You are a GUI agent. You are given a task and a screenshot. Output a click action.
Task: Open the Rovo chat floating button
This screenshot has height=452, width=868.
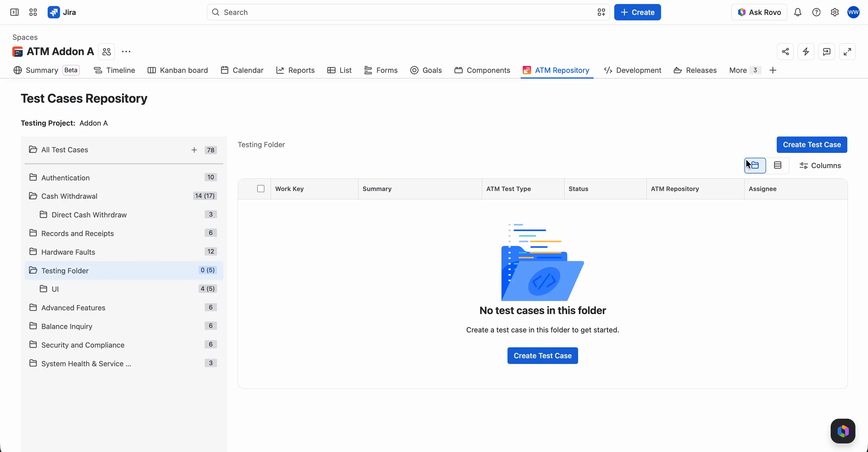click(x=843, y=431)
